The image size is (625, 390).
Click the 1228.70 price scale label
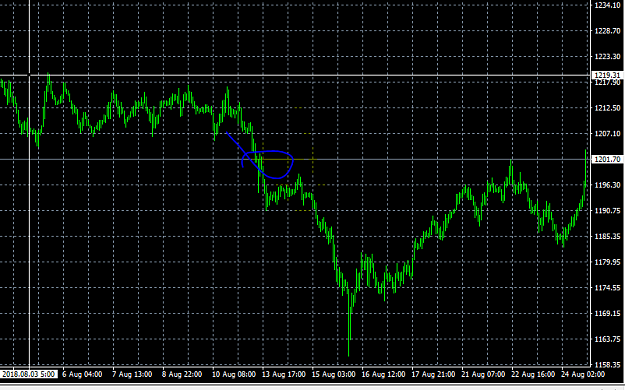608,31
